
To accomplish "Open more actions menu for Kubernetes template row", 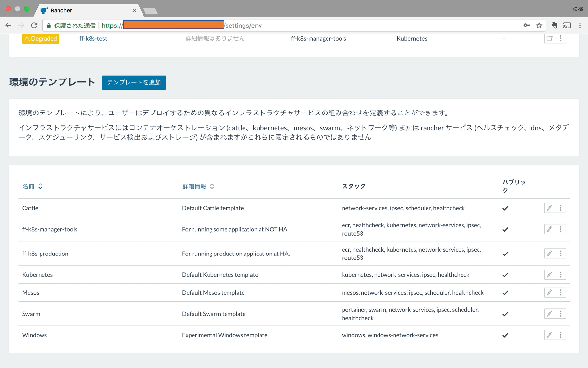I will [x=561, y=275].
